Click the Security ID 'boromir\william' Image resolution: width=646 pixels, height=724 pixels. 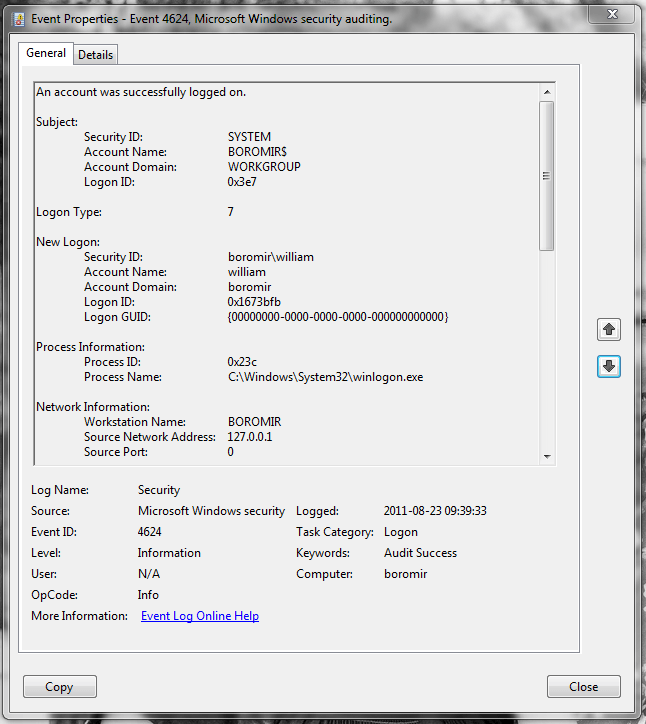[271, 257]
